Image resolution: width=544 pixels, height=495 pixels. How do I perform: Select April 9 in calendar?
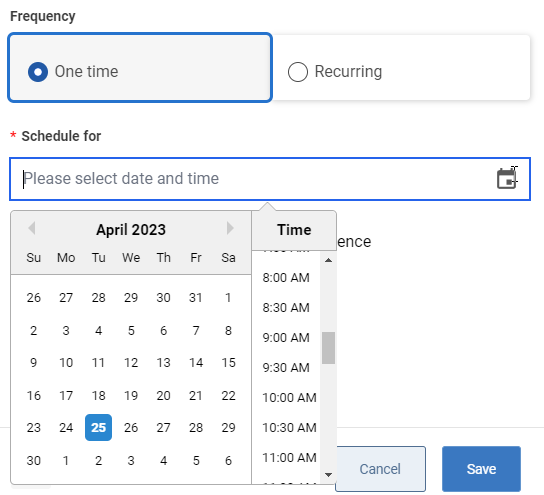click(34, 362)
